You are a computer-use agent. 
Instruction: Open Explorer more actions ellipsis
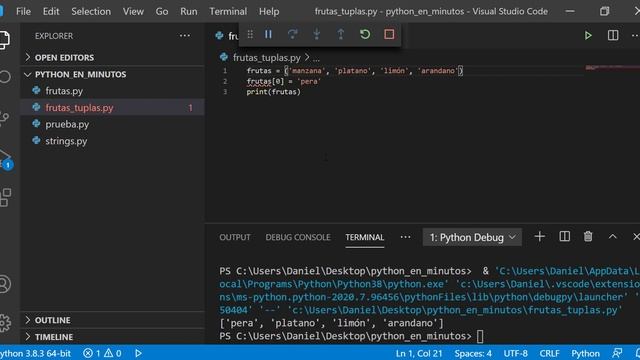[x=184, y=36]
